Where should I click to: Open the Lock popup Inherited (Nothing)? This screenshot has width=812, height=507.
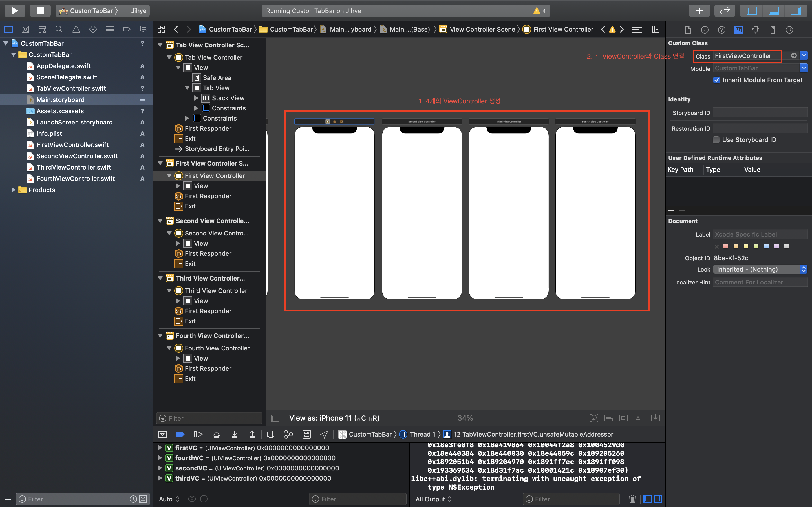click(x=760, y=269)
